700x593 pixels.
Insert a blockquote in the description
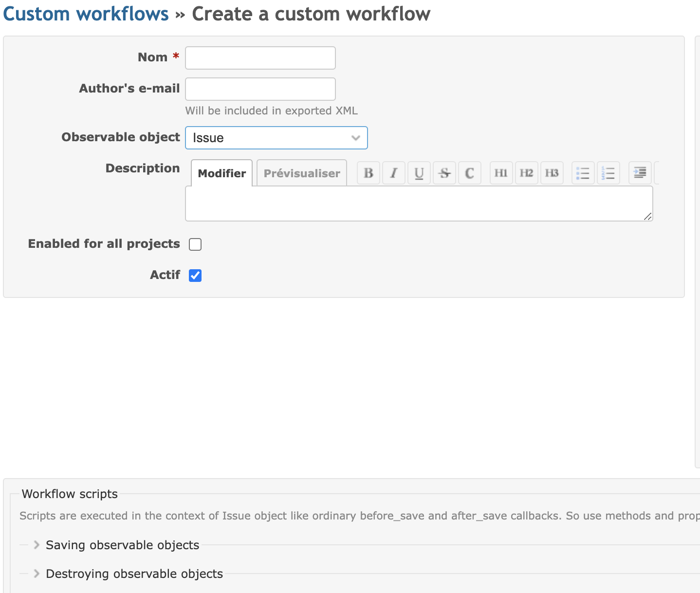639,173
